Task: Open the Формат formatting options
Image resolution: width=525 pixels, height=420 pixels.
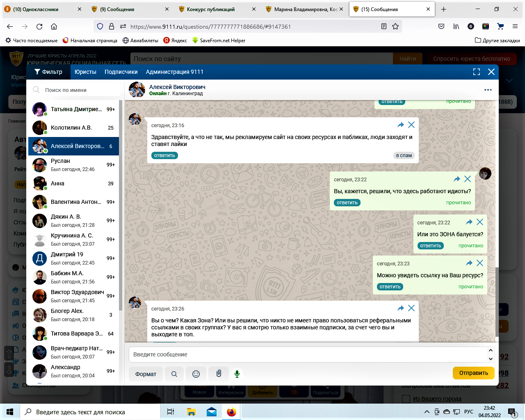Action: pos(146,374)
